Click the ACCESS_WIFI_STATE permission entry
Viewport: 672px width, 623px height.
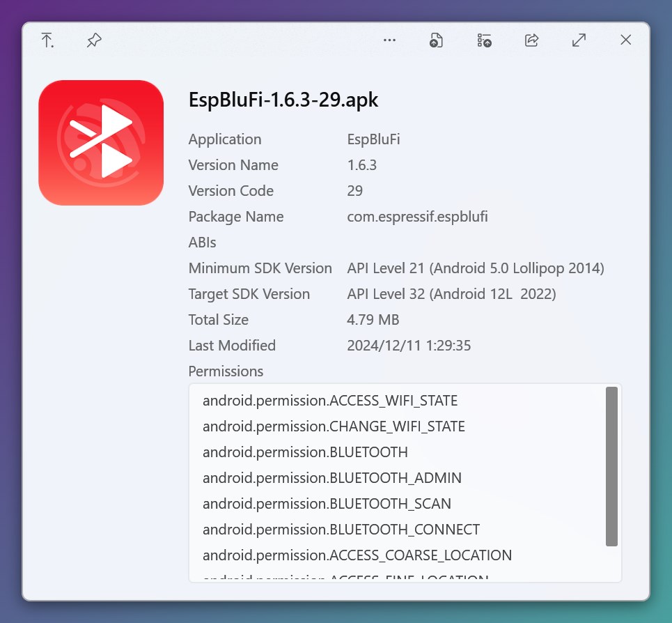329,401
